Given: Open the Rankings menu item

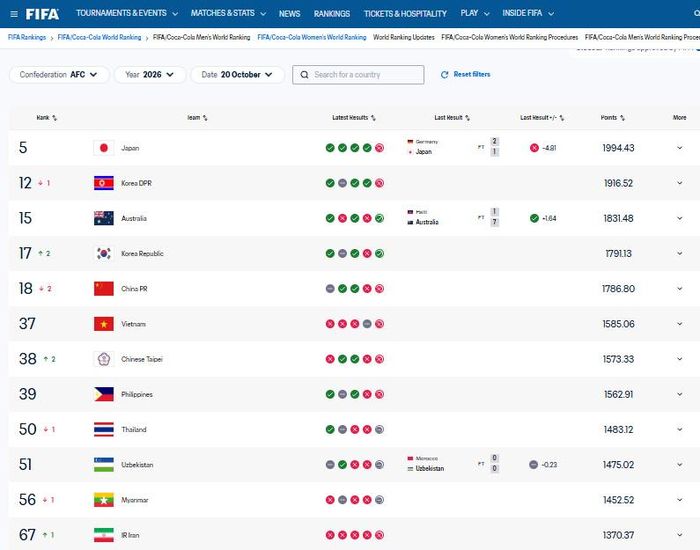Looking at the screenshot, I should (x=332, y=14).
